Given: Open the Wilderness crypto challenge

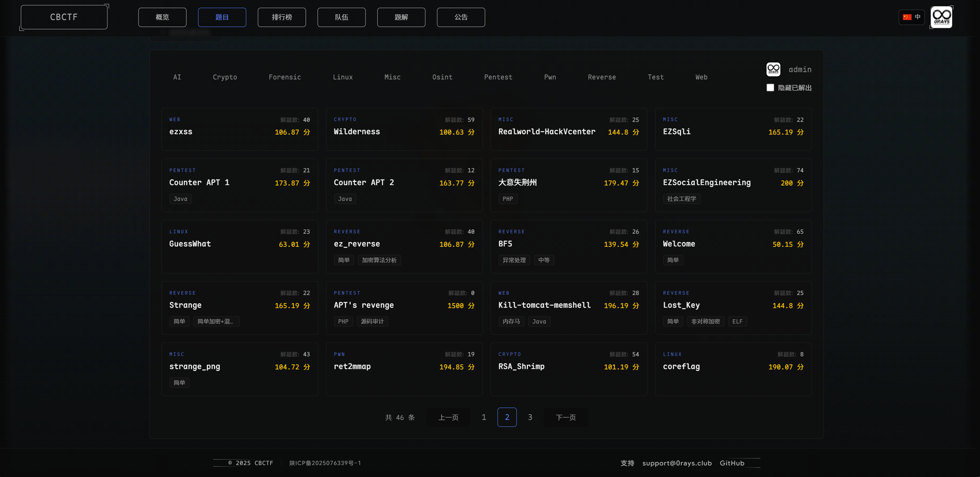Looking at the screenshot, I should point(404,129).
